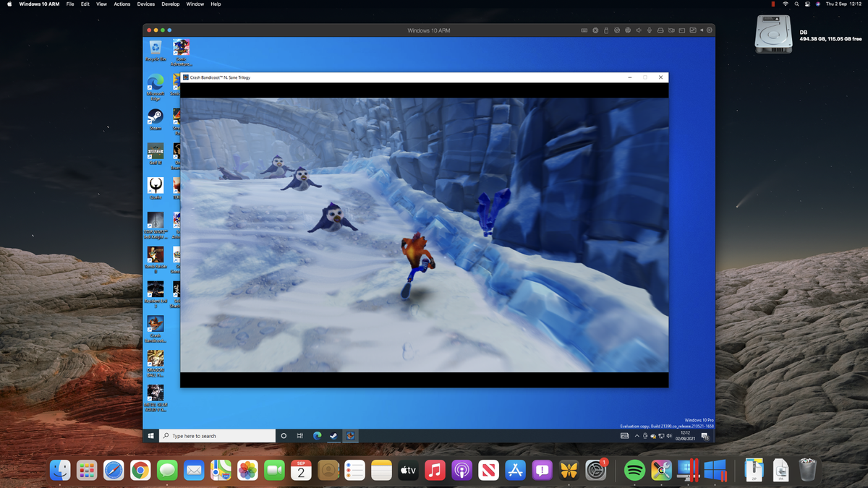Switch to Steam in the Windows taskbar

point(333,436)
